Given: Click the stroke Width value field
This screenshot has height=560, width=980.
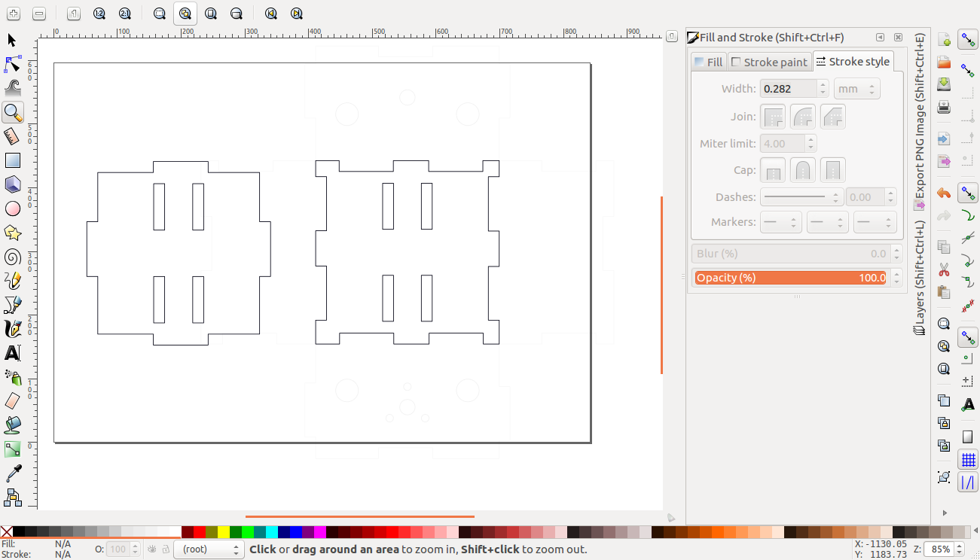Looking at the screenshot, I should pos(789,89).
